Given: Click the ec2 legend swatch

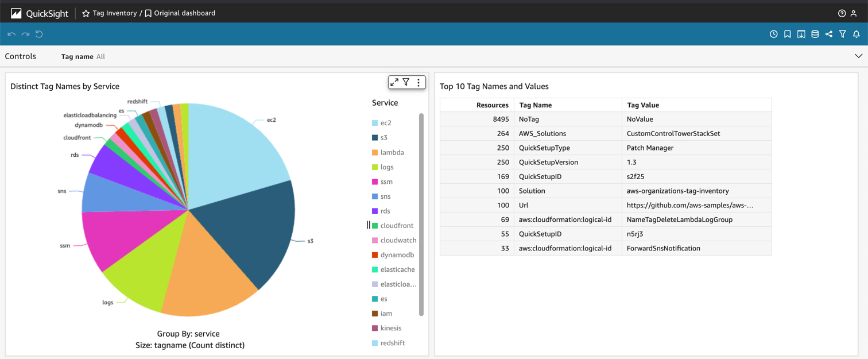Looking at the screenshot, I should pyautogui.click(x=375, y=123).
